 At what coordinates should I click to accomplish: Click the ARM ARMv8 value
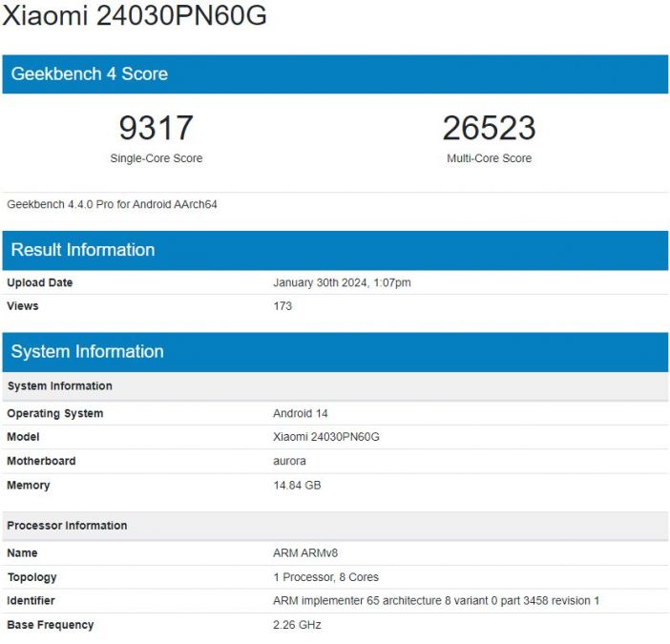[x=305, y=552]
